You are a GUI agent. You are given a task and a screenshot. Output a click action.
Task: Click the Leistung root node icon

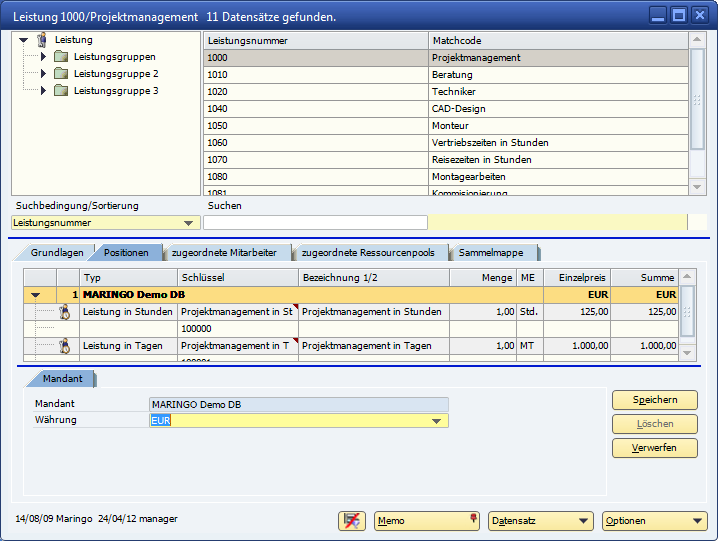42,40
